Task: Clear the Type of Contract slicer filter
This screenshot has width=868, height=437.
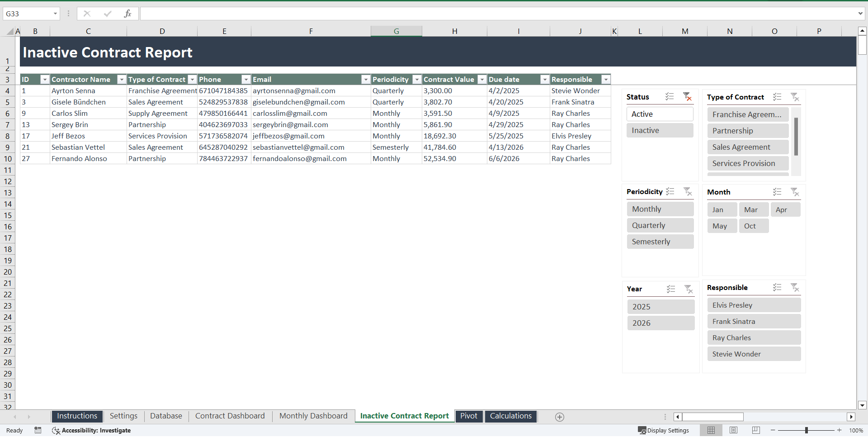Action: [795, 97]
